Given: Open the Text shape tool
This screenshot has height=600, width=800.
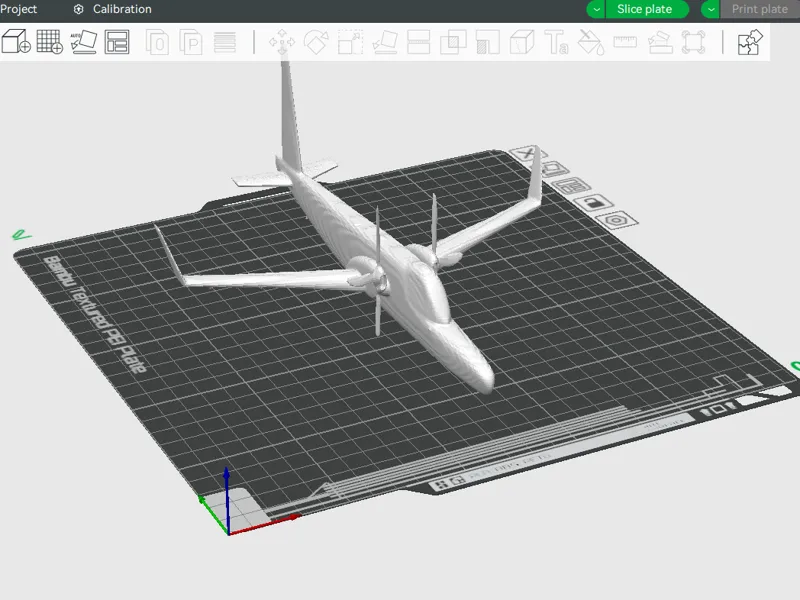Looking at the screenshot, I should pos(556,42).
